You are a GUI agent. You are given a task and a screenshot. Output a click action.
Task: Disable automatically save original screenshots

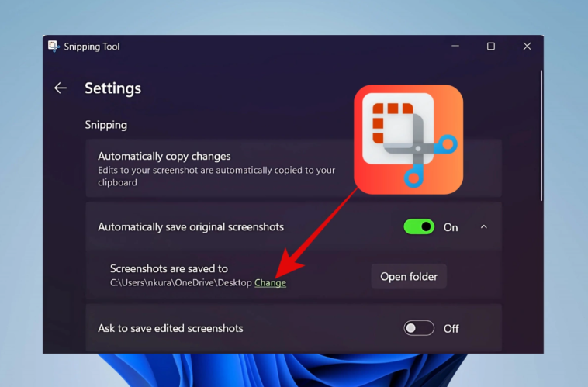click(x=419, y=227)
